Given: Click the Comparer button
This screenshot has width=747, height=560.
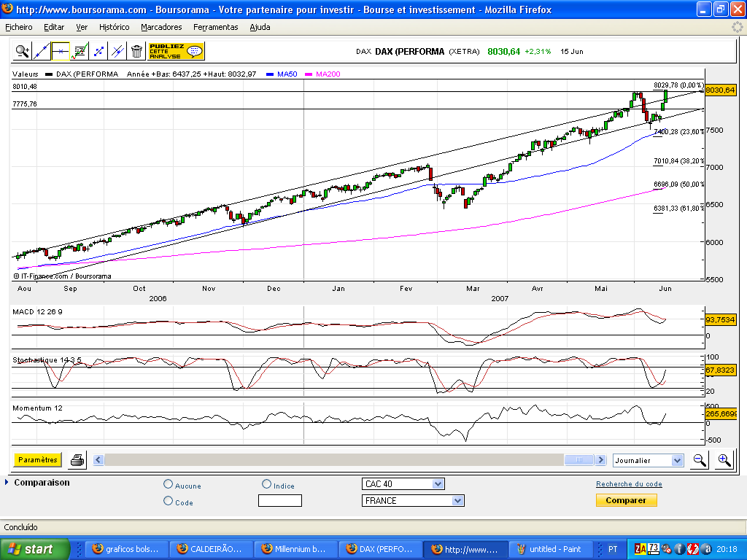Looking at the screenshot, I should pos(626,500).
